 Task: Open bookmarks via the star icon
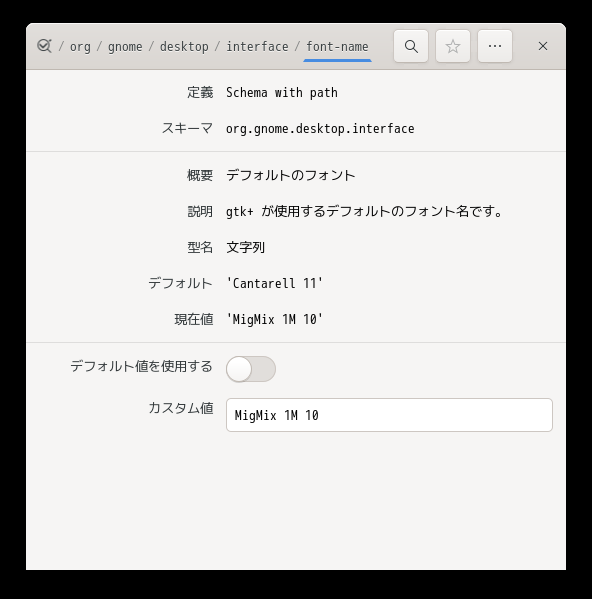453,46
